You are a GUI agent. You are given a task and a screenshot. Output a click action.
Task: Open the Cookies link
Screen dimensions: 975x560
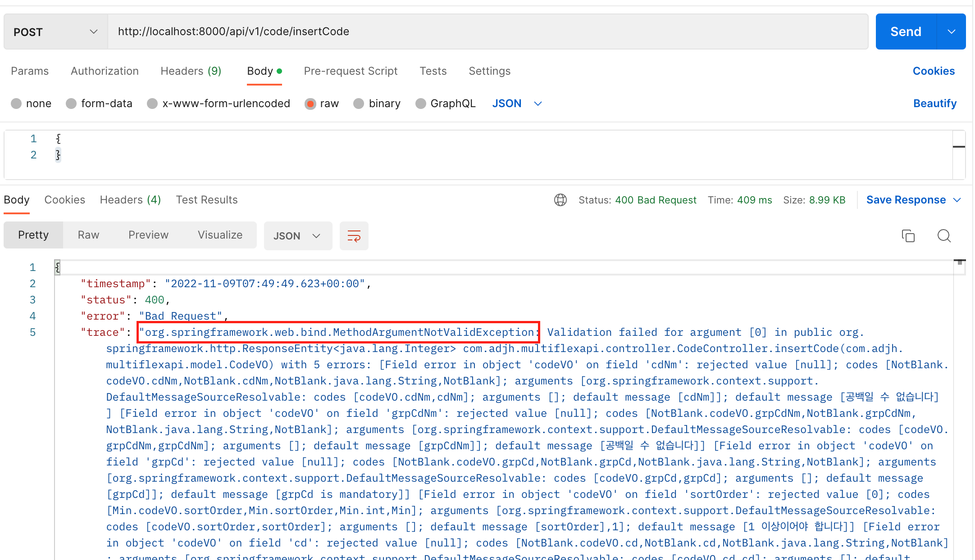[934, 71]
